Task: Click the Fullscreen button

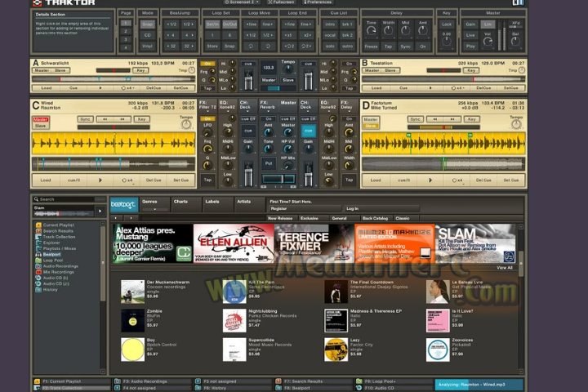Action: pyautogui.click(x=281, y=2)
